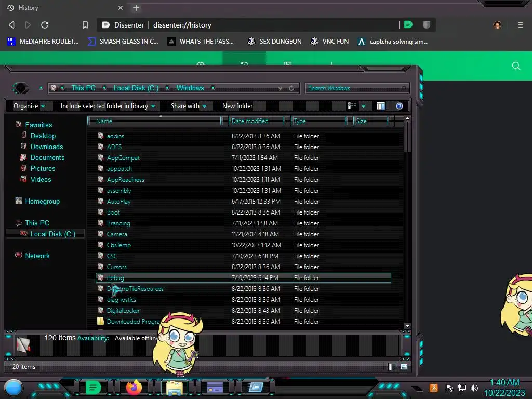Open the Share with menu

[189, 106]
